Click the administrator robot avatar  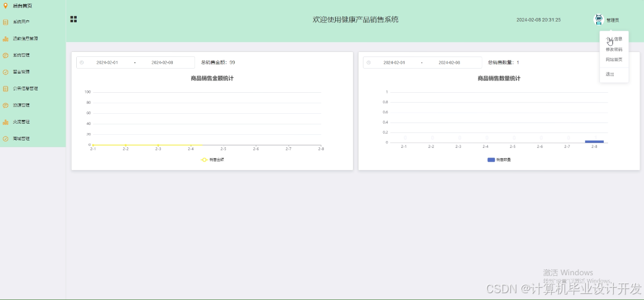pos(598,19)
